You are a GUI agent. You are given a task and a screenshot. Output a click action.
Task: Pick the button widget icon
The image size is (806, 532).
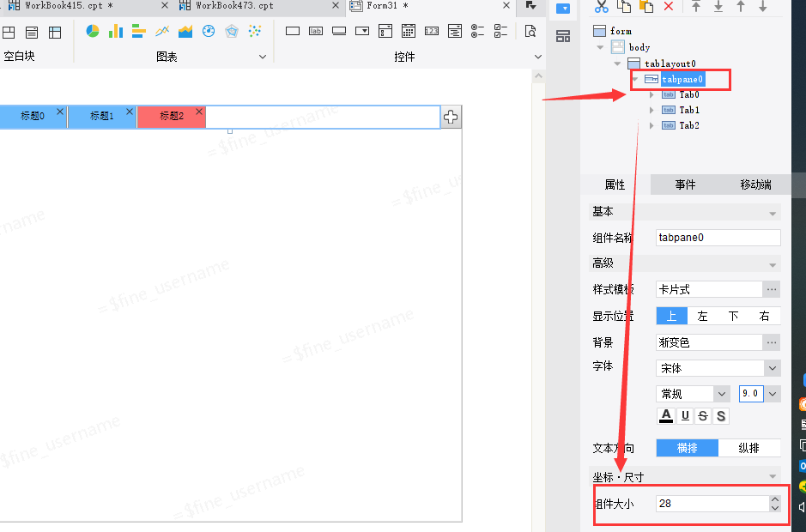[x=339, y=32]
